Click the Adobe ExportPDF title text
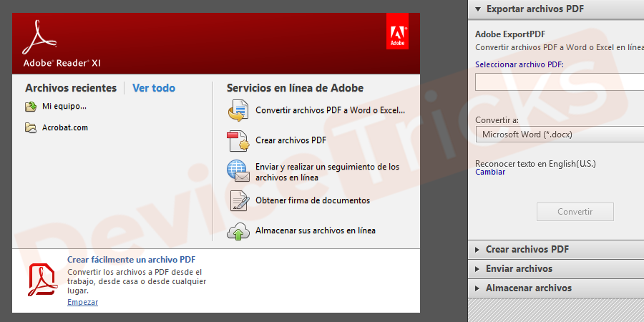The width and height of the screenshot is (644, 322). coord(510,34)
